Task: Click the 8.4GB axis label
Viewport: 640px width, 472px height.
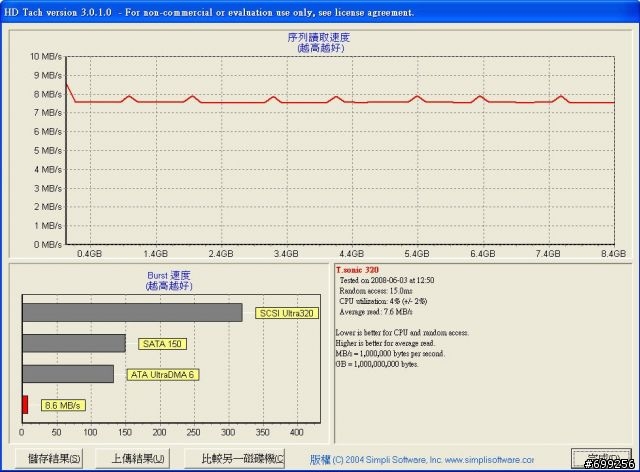Action: pos(613,254)
